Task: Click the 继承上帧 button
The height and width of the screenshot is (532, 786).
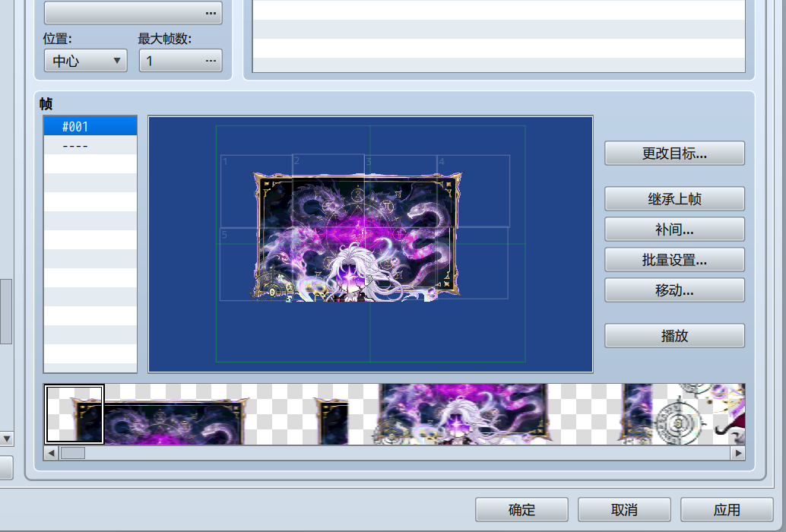Action: pyautogui.click(x=675, y=199)
